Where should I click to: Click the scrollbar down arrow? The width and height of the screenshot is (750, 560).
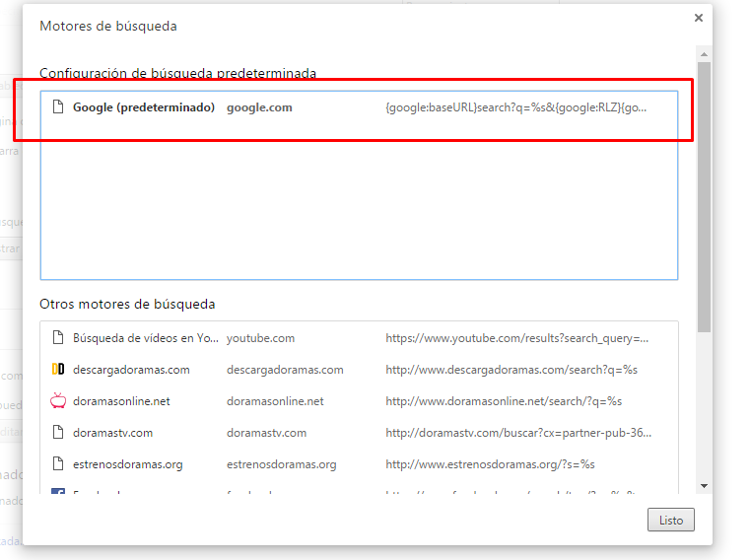(x=704, y=486)
